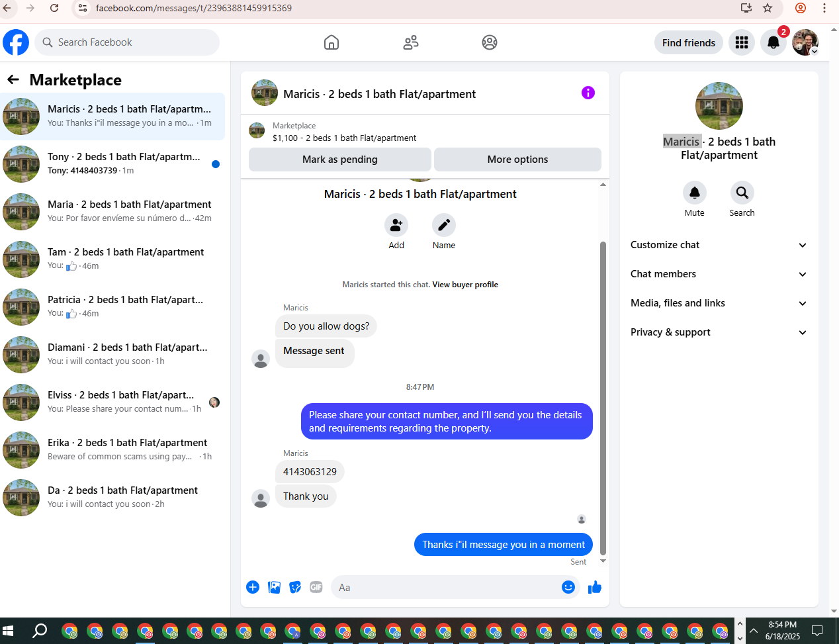Open the Friends icon in top navigation
This screenshot has height=644, width=839.
point(411,42)
